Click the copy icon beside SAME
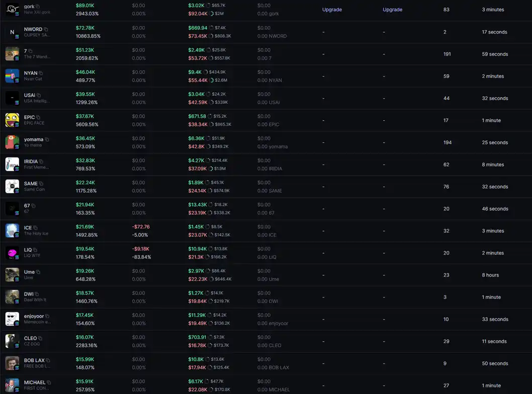Screen dimensions: 532x394 (x=41, y=184)
